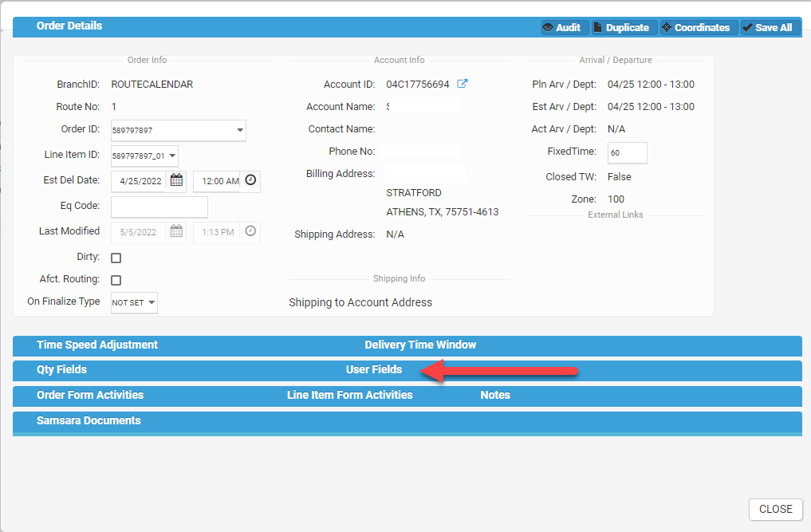Select the account ID 04C17756694 text
Viewport: 811px width, 532px height.
tap(417, 85)
